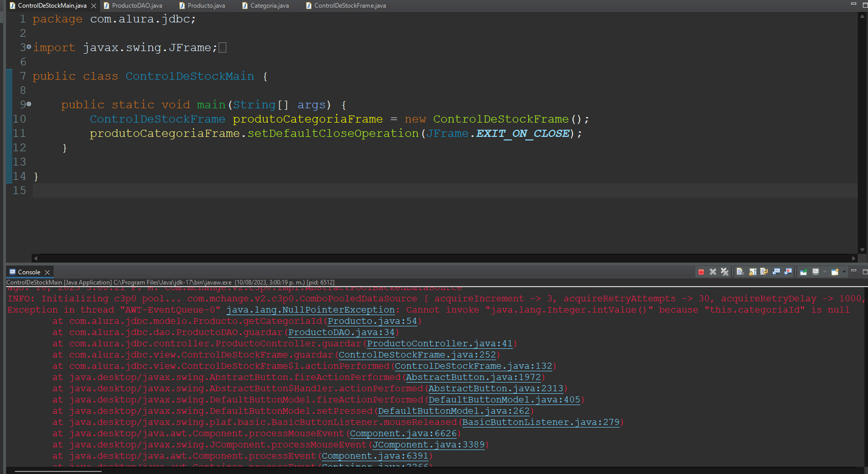868x474 pixels.
Task: Expand the open console dropdown arrow
Action: pos(844,272)
